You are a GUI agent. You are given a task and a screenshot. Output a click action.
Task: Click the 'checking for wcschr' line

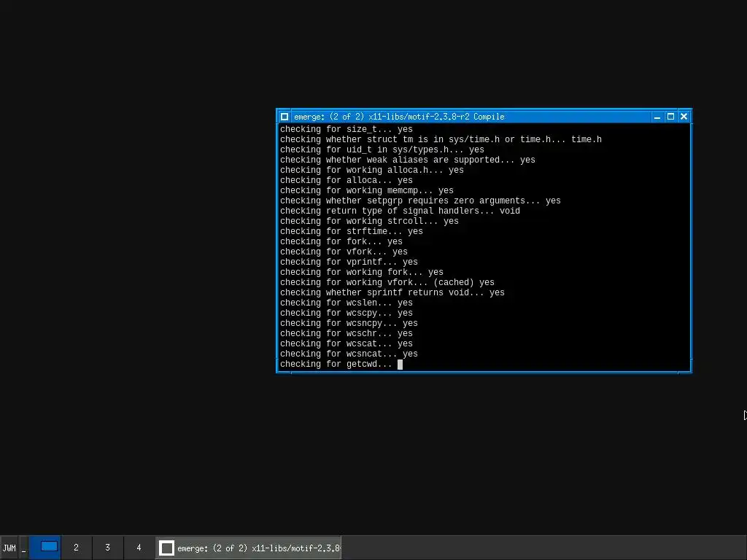coord(347,334)
